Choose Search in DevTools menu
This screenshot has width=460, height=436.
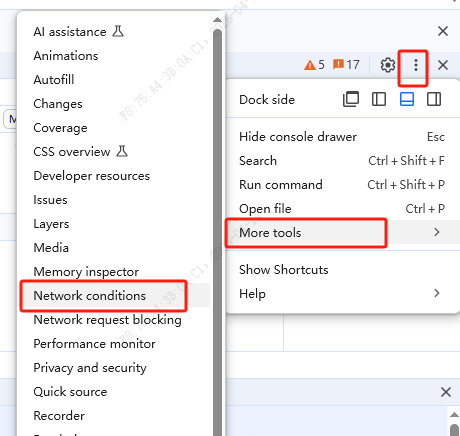[x=343, y=161]
